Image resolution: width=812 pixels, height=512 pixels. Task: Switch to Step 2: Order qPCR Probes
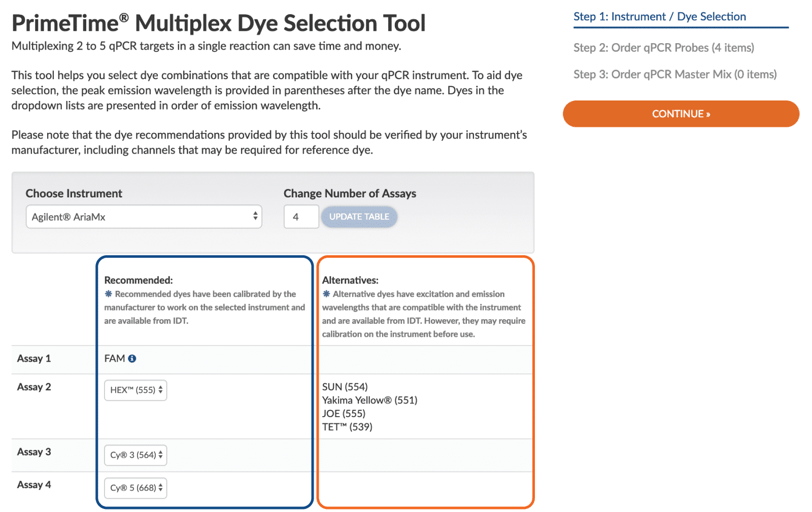click(x=663, y=48)
